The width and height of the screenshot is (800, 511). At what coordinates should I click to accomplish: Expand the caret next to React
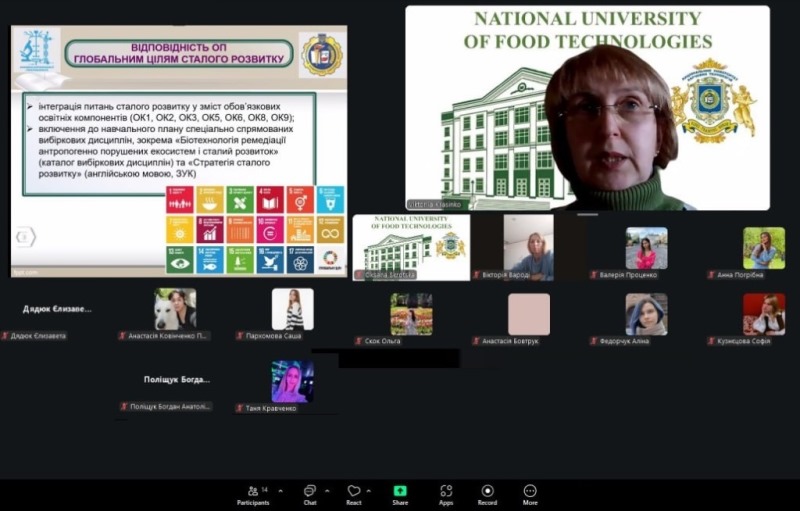(x=368, y=491)
